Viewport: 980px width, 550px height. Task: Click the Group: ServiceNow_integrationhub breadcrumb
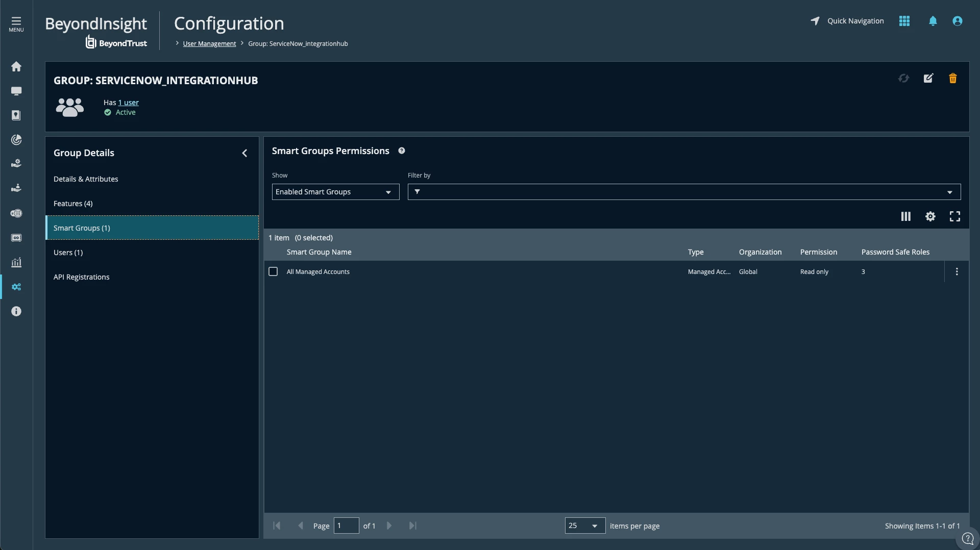click(x=298, y=44)
